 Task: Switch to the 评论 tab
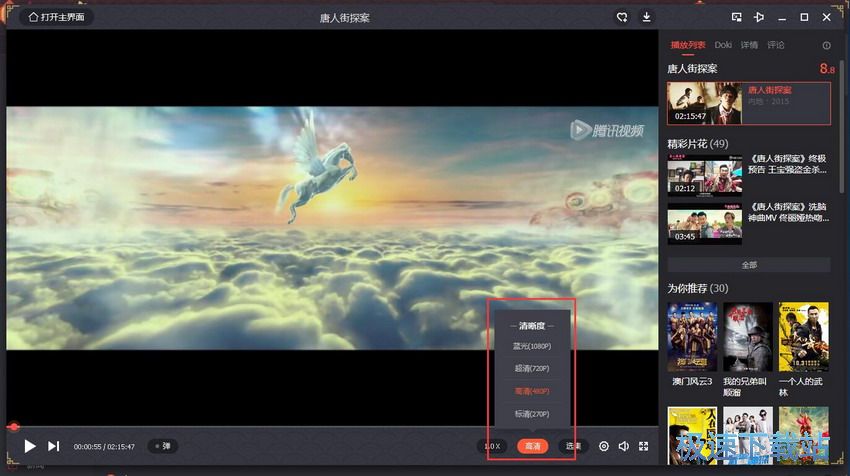pyautogui.click(x=775, y=45)
